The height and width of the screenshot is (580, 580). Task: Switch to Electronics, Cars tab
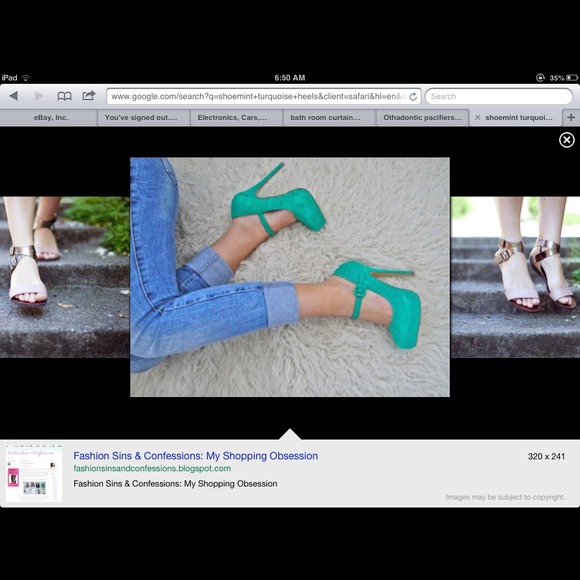pyautogui.click(x=237, y=118)
